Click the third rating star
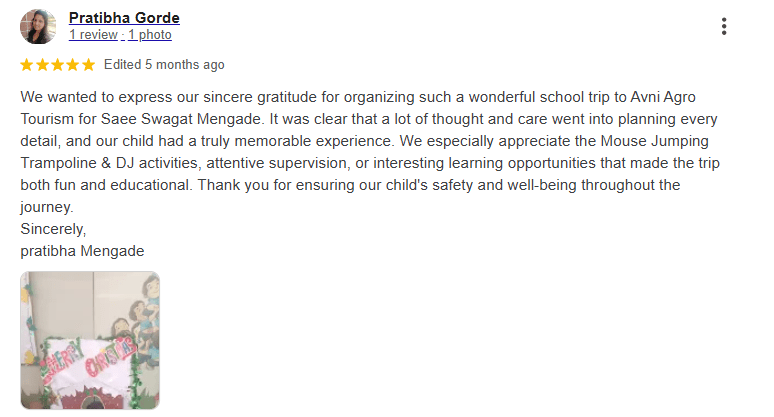774x417 pixels. click(x=57, y=65)
